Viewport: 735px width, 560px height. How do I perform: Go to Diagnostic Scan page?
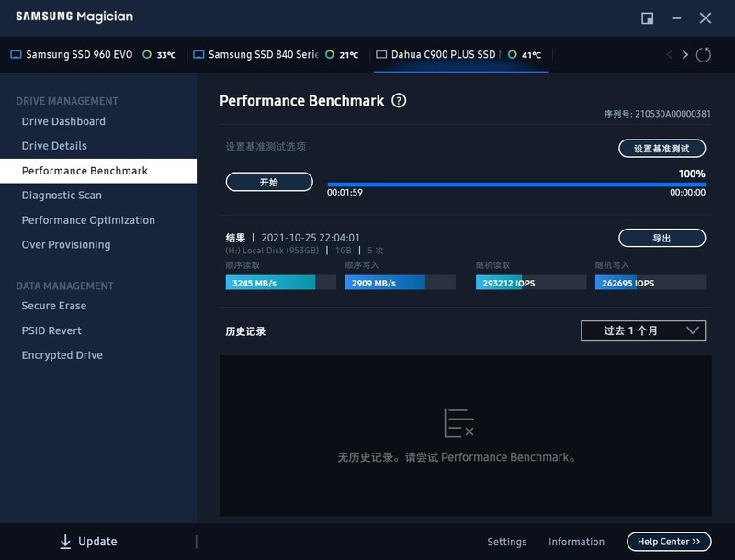click(x=62, y=196)
